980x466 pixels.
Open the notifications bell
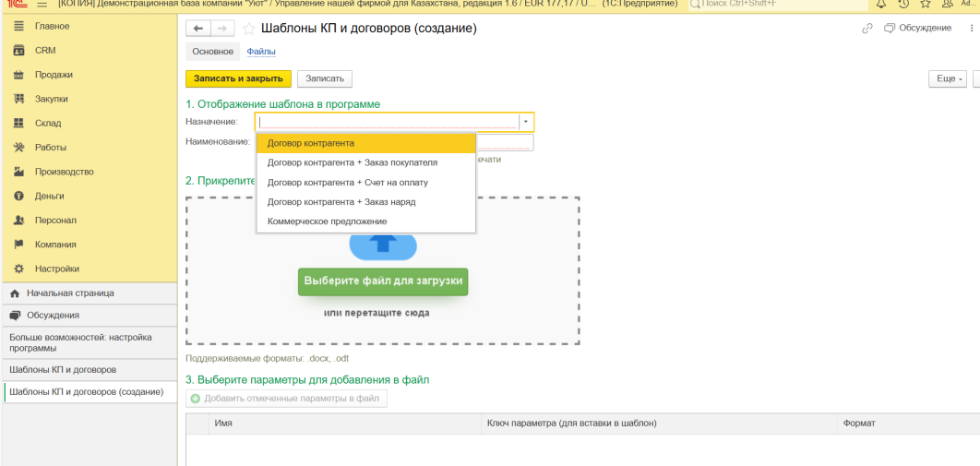(x=881, y=4)
